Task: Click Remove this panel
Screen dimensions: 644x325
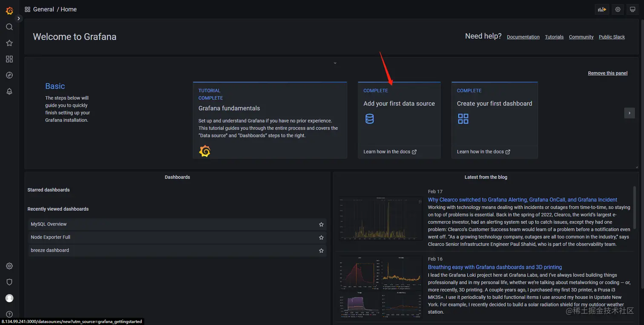Action: (x=608, y=73)
